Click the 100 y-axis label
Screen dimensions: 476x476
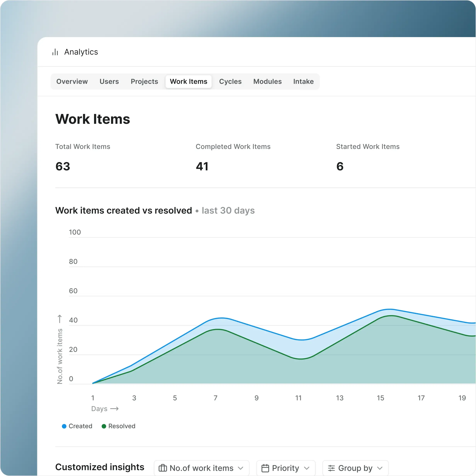75,232
